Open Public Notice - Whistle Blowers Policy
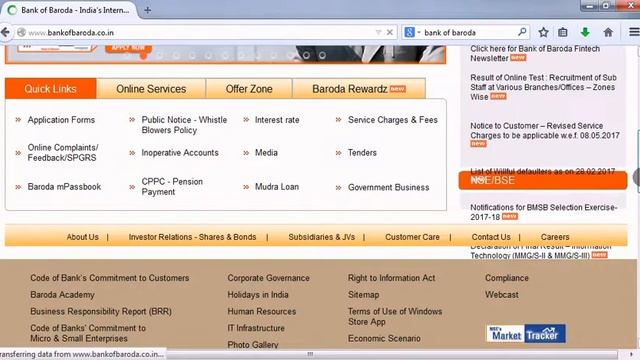 pos(184,125)
